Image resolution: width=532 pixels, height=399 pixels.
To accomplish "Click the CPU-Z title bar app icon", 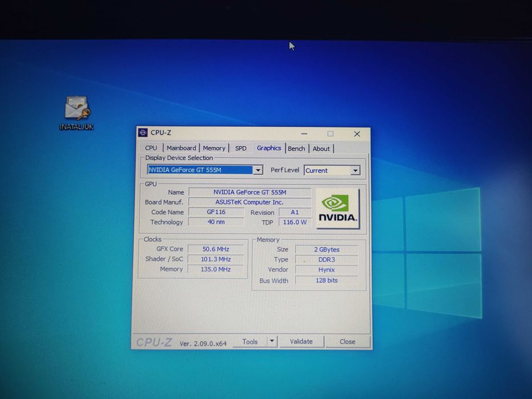I will (x=143, y=133).
